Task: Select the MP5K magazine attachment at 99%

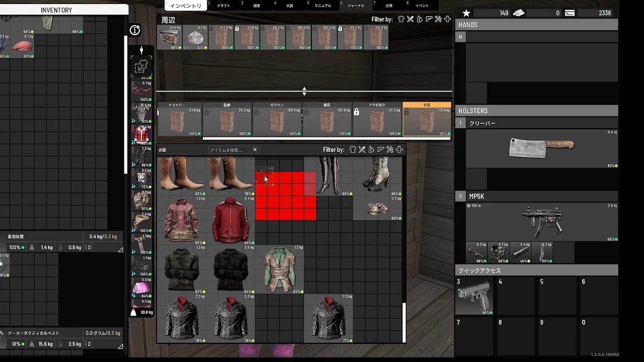Action: click(x=542, y=252)
